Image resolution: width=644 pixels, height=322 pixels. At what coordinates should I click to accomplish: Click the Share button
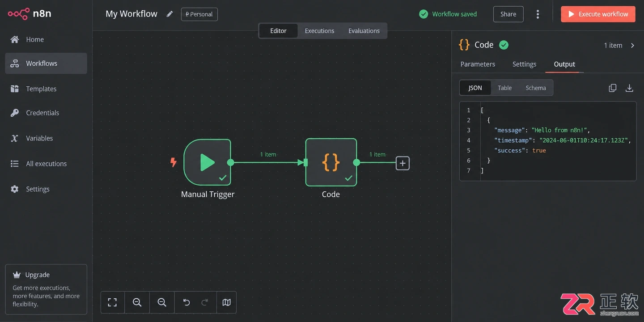coord(508,14)
